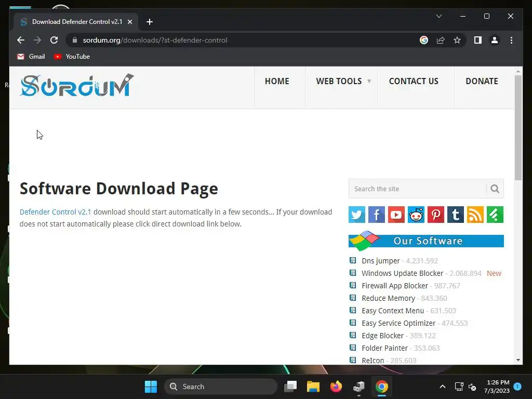Open the CONTACT US page
The image size is (532, 399).
tap(414, 82)
